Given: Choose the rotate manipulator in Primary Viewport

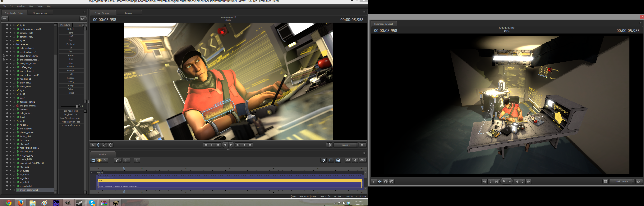Looking at the screenshot, I should click(105, 145).
